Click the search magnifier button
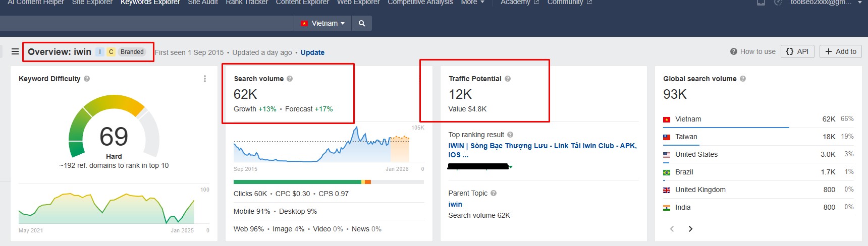The width and height of the screenshot is (868, 246). [362, 23]
